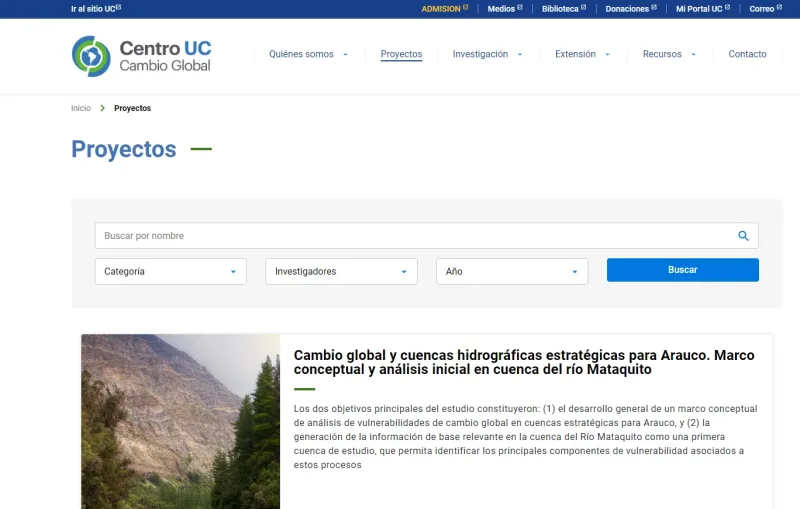Click the Proyectos page heading
Screen dimensions: 800x509
coord(124,149)
